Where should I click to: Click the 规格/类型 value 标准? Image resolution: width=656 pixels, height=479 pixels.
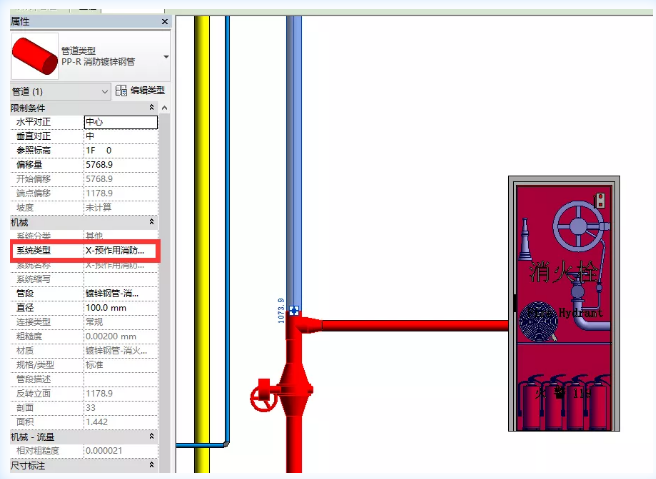click(121, 365)
